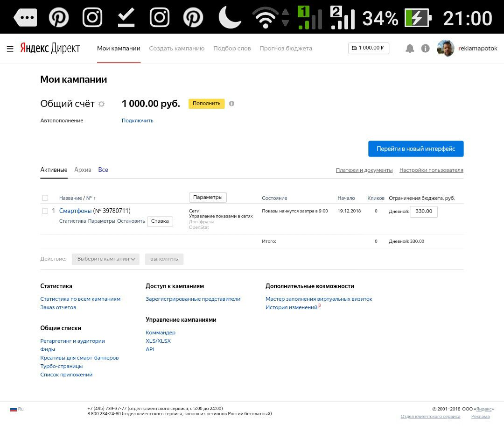This screenshot has height=432, width=504.
Task: Click Показы начнутся завтра в 9:00 status
Action: (295, 212)
